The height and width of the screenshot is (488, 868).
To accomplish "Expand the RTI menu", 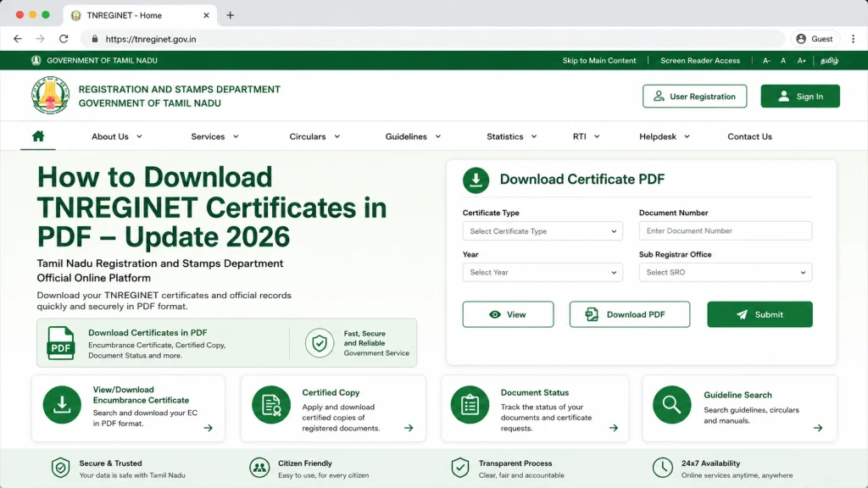I will pyautogui.click(x=587, y=136).
